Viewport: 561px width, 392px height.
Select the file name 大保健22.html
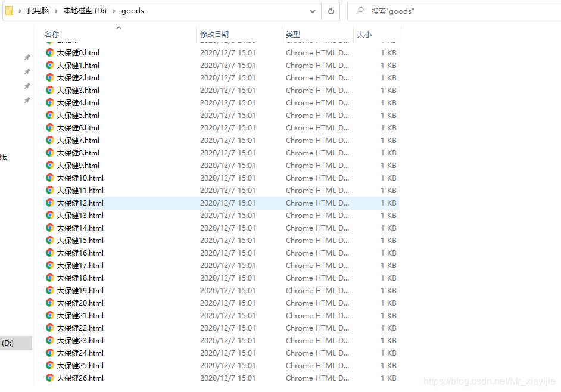[80, 328]
